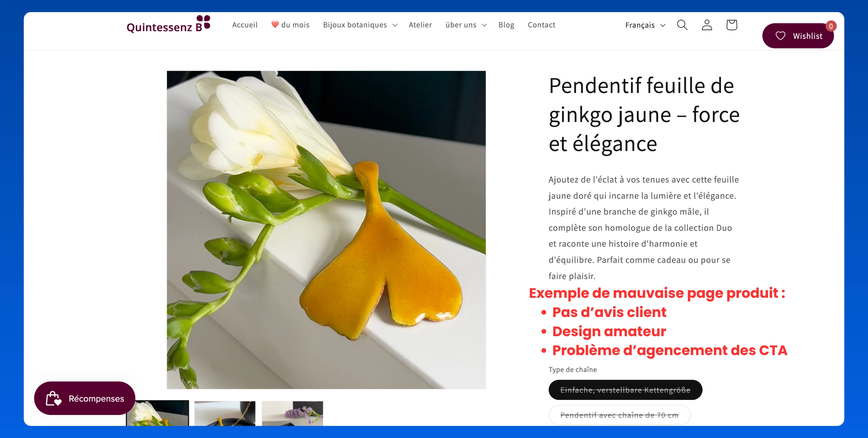The image size is (868, 438).
Task: Expand the Bijoux botaniques dropdown
Action: click(x=360, y=25)
